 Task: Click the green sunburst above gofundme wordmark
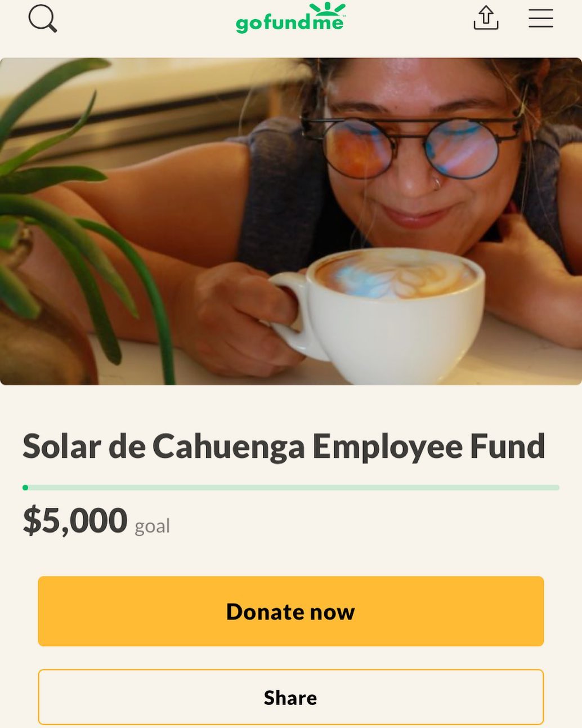point(327,8)
